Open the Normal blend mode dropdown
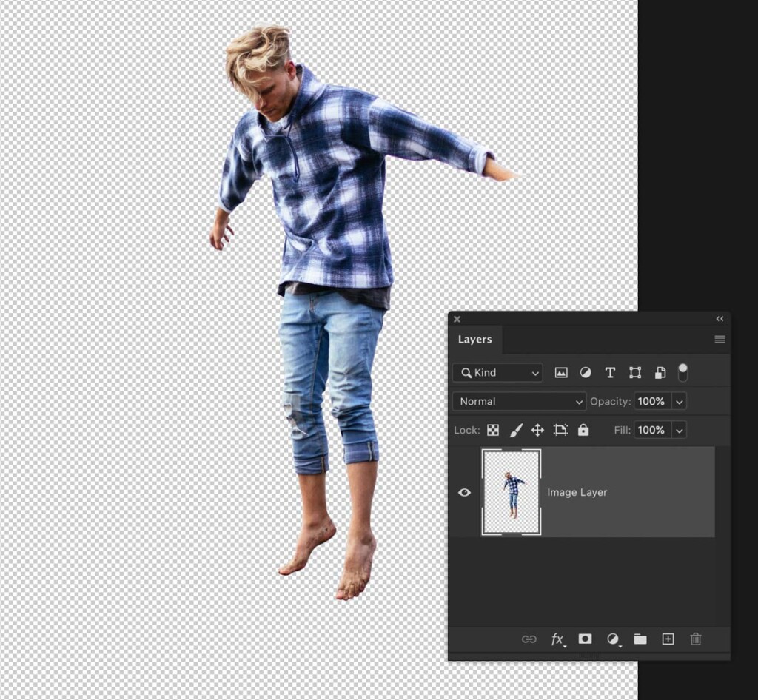This screenshot has width=758, height=700. (x=519, y=402)
